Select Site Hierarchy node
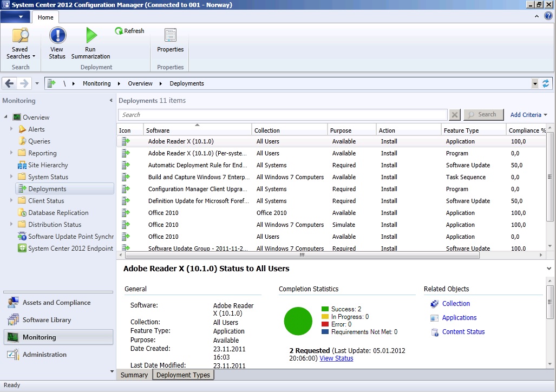 pos(48,165)
